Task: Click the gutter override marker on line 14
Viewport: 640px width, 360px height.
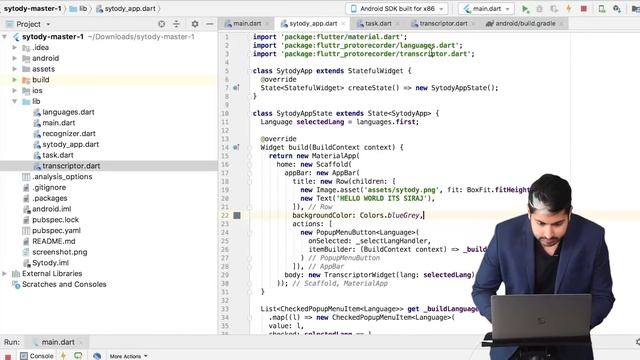Action: [236, 147]
